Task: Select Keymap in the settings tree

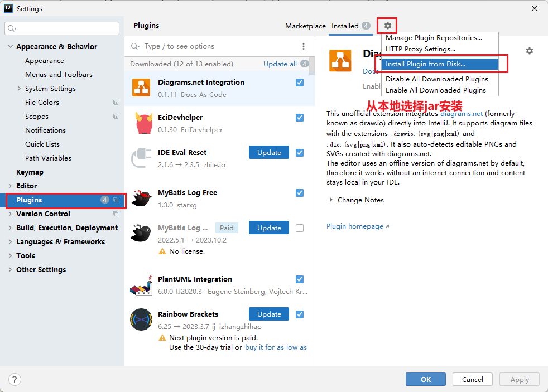Action: pyautogui.click(x=30, y=172)
